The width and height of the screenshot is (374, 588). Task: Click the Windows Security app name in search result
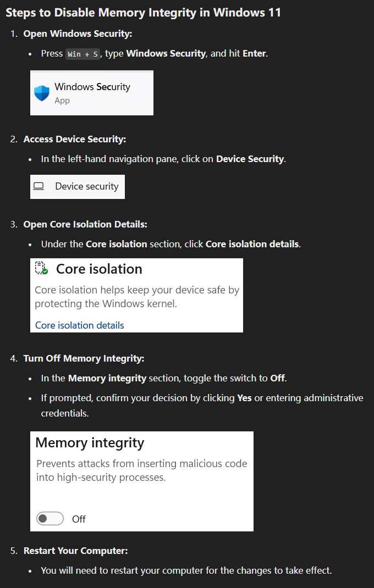[x=92, y=87]
